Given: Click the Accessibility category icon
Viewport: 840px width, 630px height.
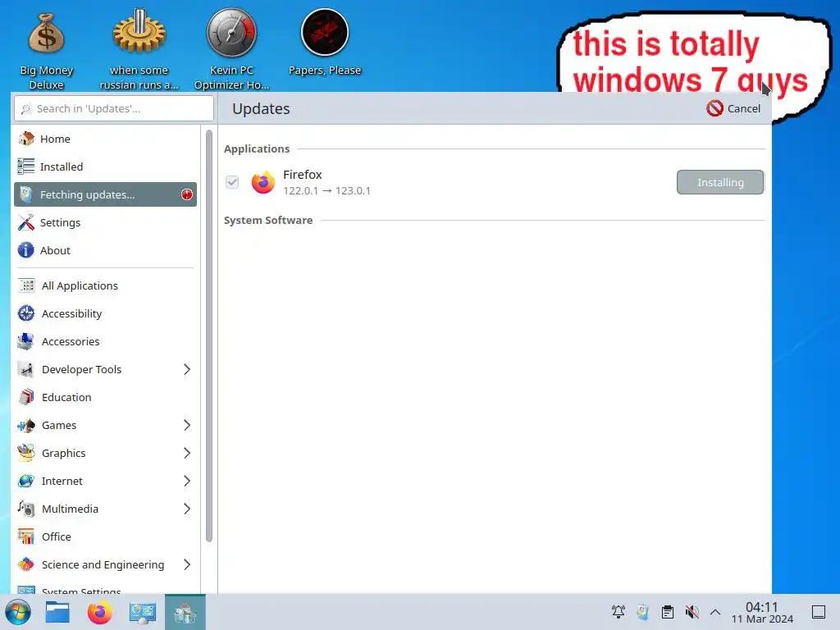Looking at the screenshot, I should 26,313.
